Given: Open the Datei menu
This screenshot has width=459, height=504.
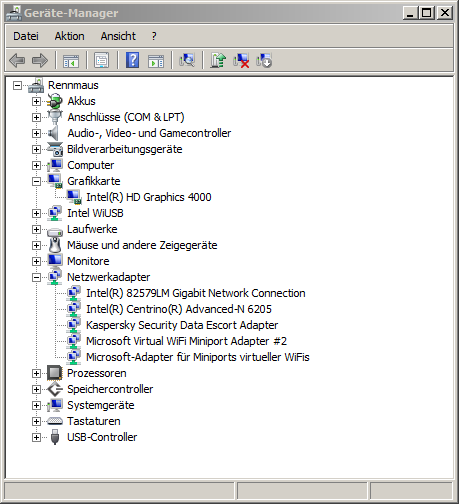Looking at the screenshot, I should (26, 36).
